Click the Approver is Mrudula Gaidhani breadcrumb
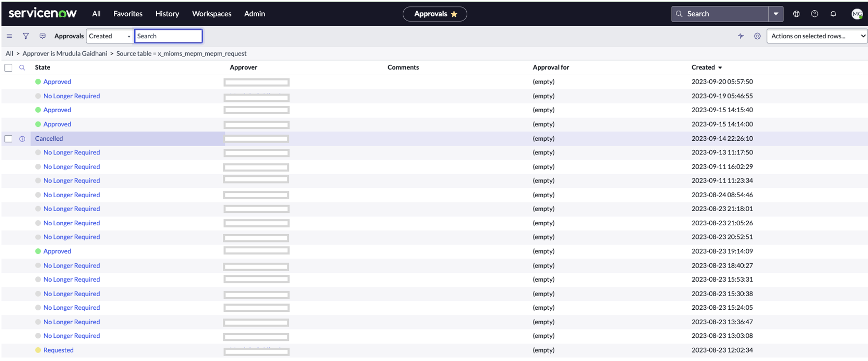This screenshot has height=361, width=868. point(64,54)
